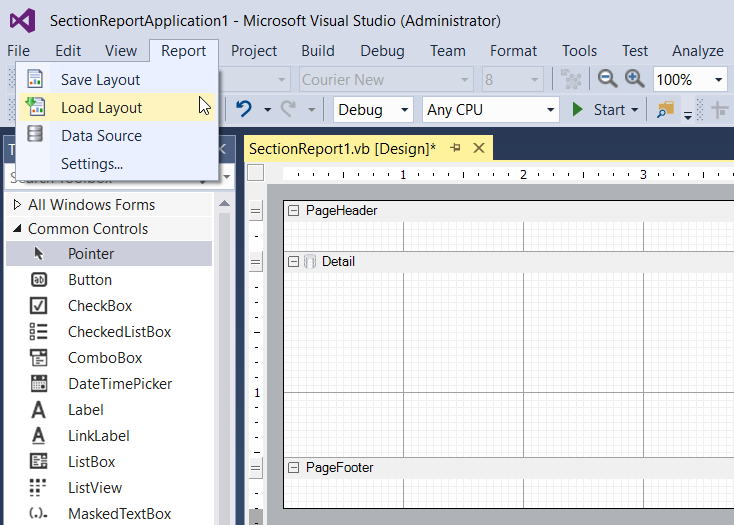The height and width of the screenshot is (525, 734).
Task: Click the Visual Studio logo icon
Action: pos(22,21)
